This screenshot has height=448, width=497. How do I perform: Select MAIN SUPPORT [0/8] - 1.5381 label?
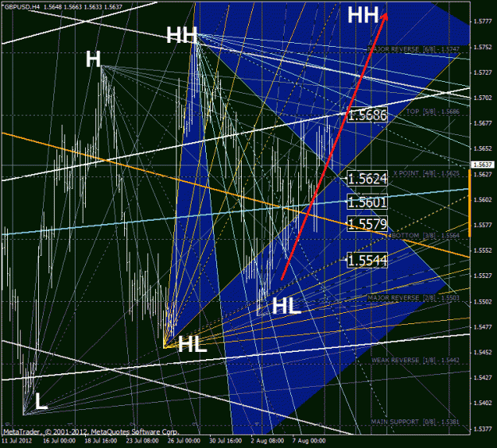415,422
